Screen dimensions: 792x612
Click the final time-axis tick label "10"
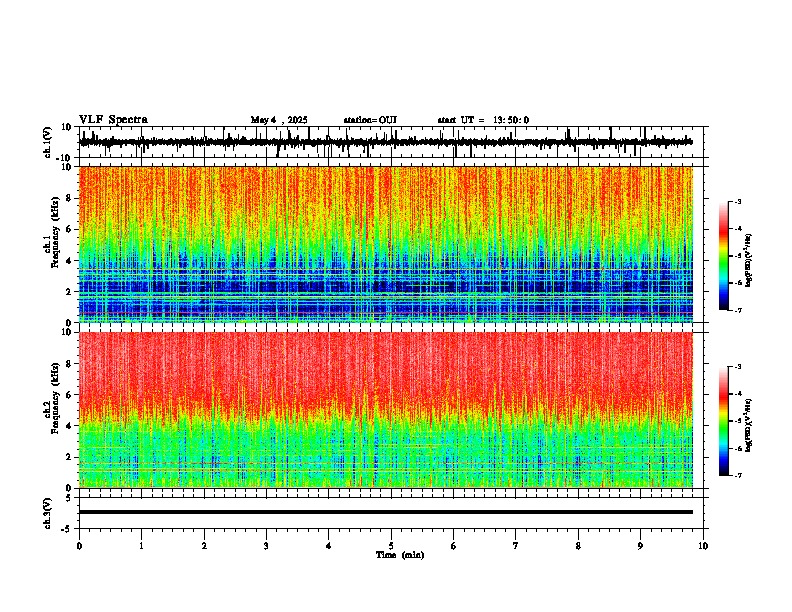pos(703,546)
